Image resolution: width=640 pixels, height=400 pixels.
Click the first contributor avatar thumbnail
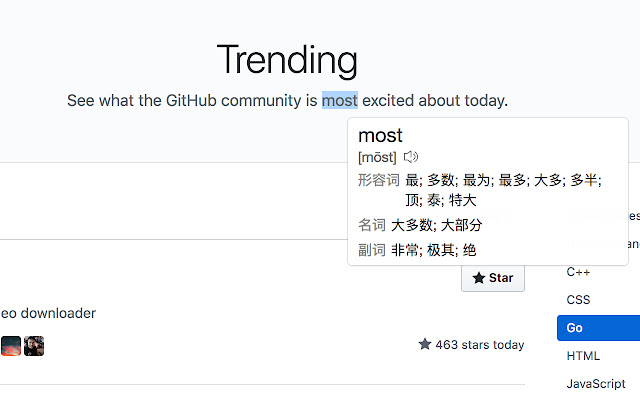click(x=10, y=346)
